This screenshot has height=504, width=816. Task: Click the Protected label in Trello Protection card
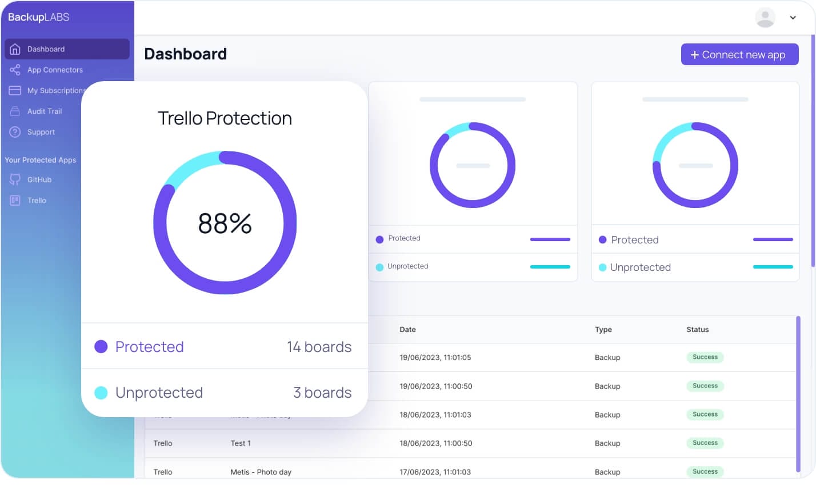coord(149,347)
